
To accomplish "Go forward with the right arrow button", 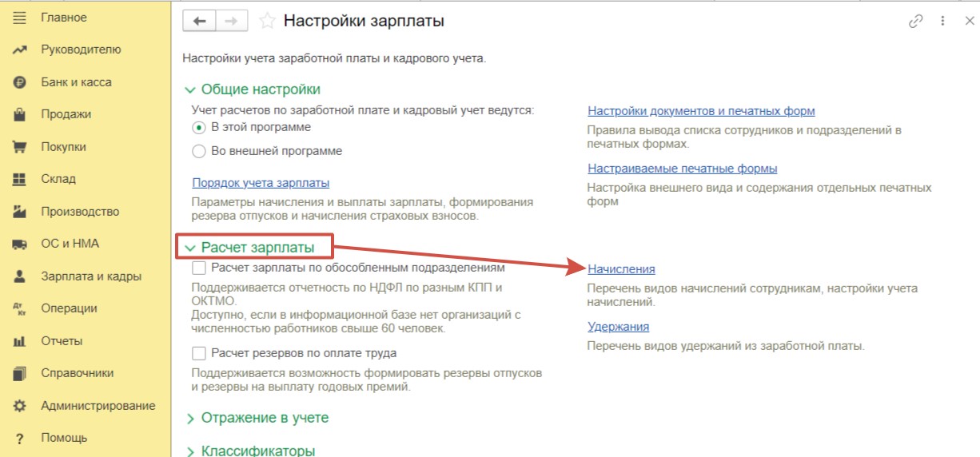I will coord(233,22).
